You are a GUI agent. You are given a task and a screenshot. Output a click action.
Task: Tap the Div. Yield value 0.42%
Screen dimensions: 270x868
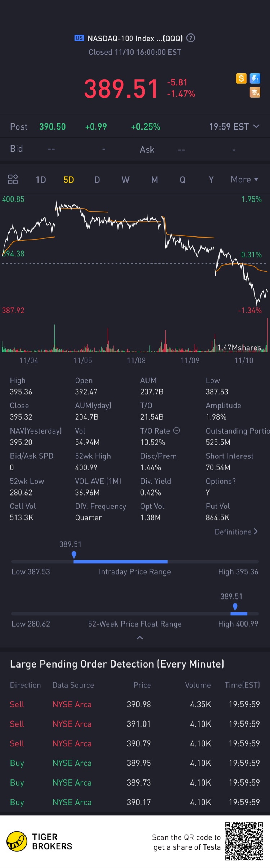150,493
